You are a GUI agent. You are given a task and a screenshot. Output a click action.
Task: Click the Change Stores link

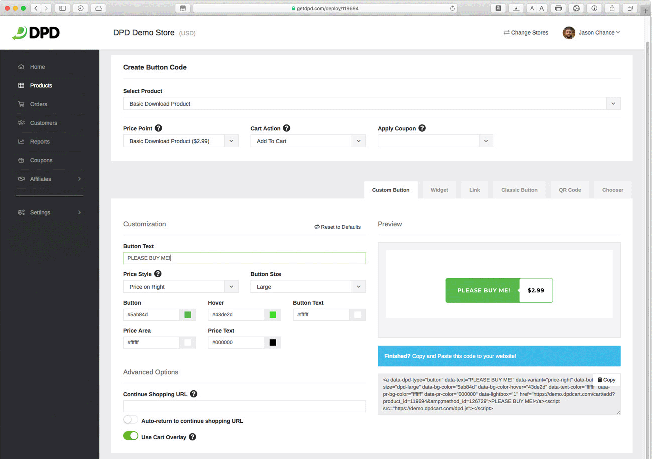(x=527, y=32)
